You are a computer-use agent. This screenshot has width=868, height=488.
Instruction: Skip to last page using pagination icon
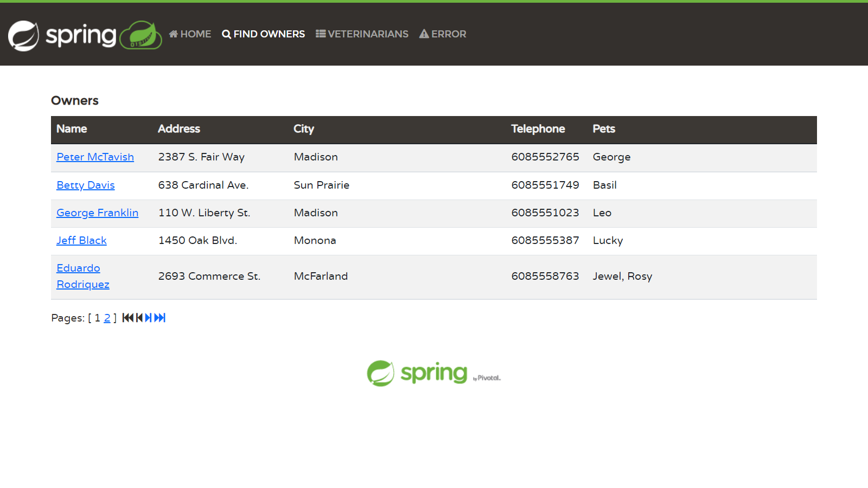coord(160,318)
